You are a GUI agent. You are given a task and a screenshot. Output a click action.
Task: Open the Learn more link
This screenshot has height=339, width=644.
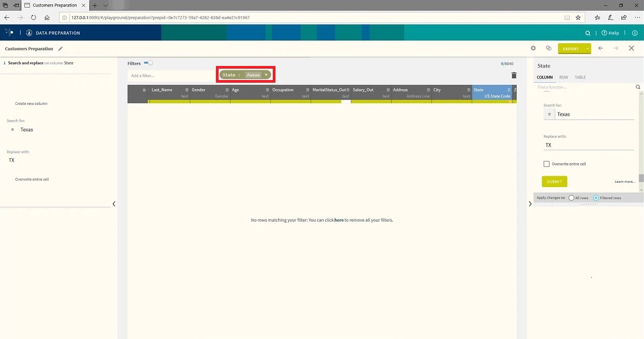(625, 182)
